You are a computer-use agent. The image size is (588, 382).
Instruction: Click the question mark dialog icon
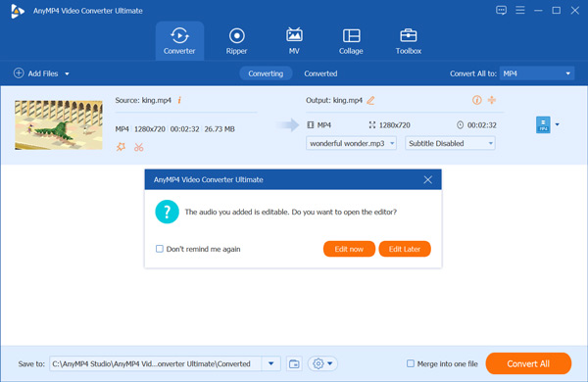167,212
